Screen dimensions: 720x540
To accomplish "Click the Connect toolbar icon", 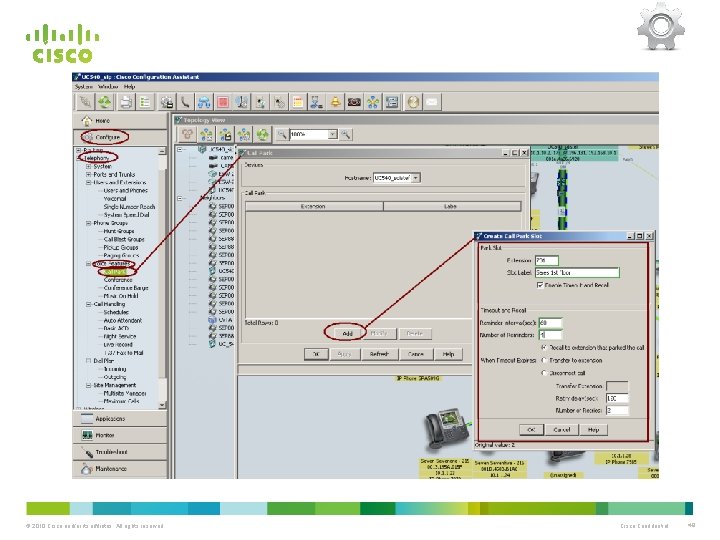I will (x=85, y=102).
